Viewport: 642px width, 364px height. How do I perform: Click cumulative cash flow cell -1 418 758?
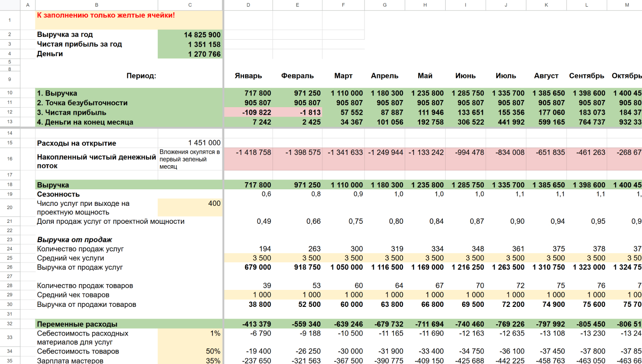click(248, 159)
